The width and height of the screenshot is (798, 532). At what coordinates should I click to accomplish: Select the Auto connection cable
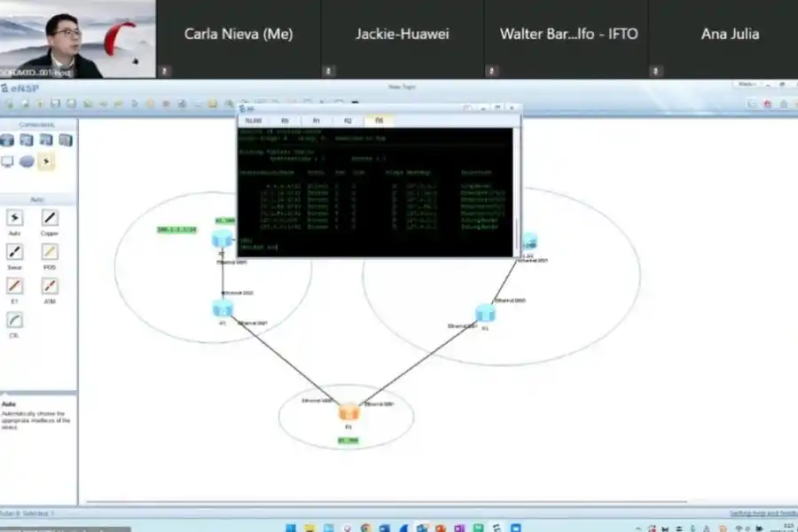(15, 218)
